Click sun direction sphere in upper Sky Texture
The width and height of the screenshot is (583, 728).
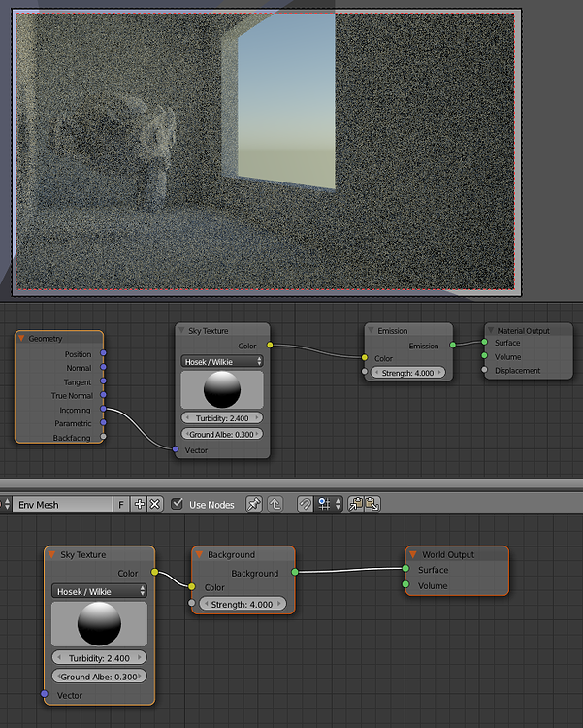222,389
